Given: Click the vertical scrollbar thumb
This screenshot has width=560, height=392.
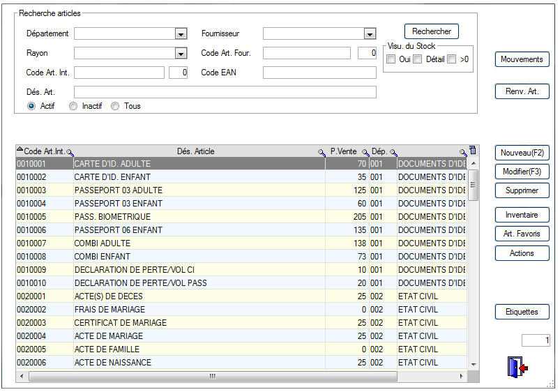Looking at the screenshot, I should coord(474,185).
